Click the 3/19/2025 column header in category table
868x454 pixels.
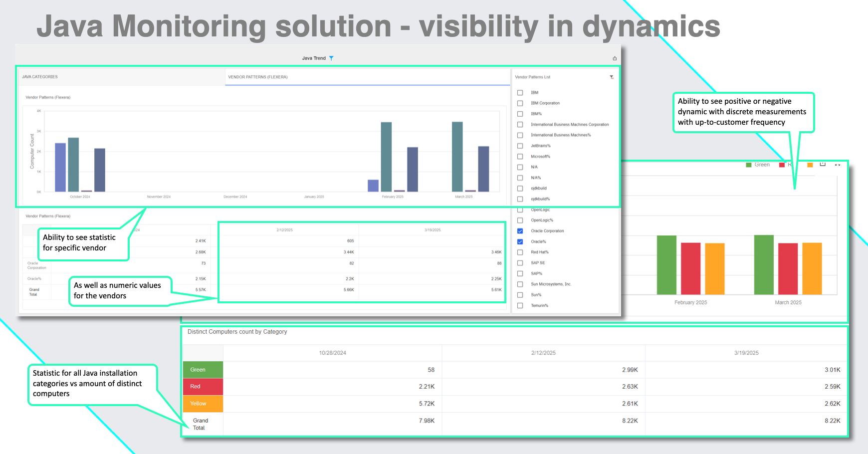pos(746,353)
